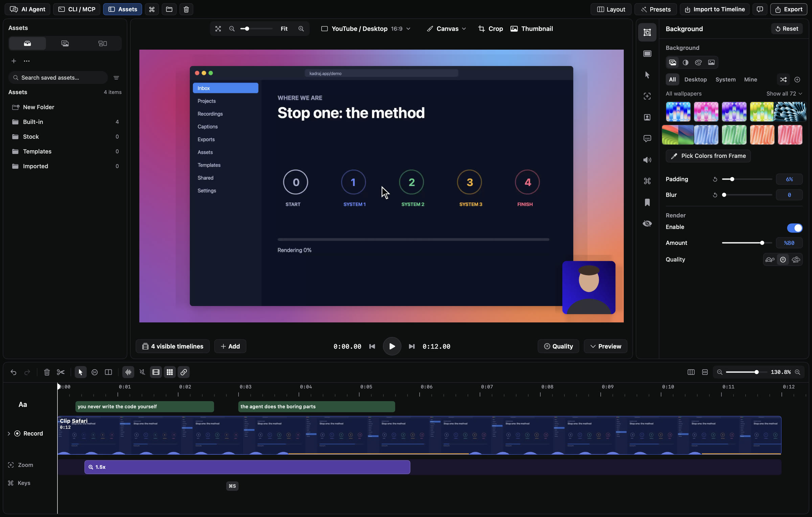
Task: Switch to gradient background type icon tab
Action: [x=685, y=62]
